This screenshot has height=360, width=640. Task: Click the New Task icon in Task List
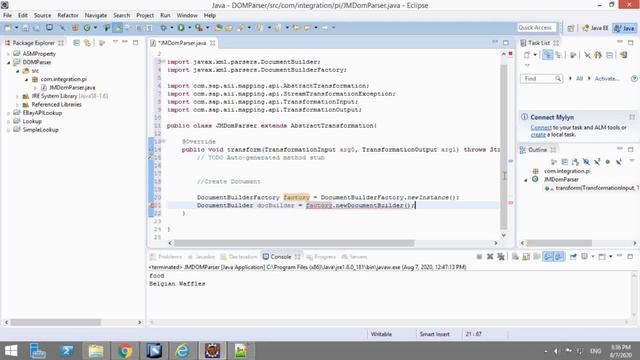pos(527,55)
